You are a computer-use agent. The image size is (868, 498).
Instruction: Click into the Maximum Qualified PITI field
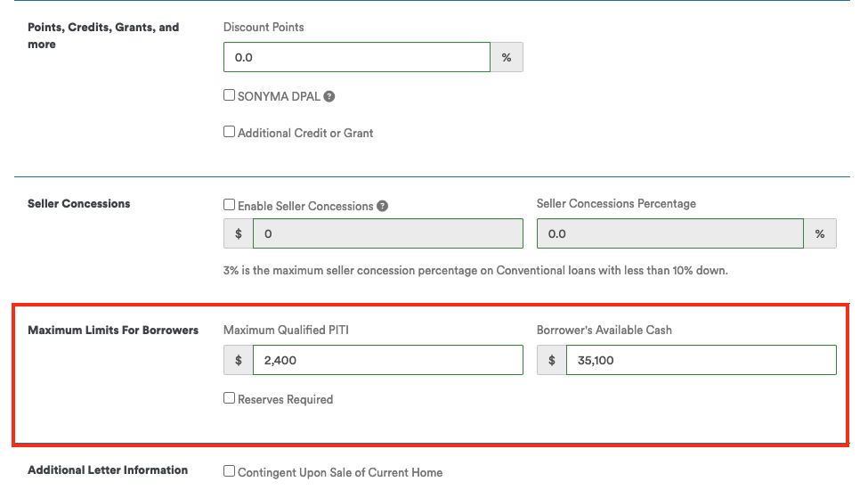(x=388, y=360)
